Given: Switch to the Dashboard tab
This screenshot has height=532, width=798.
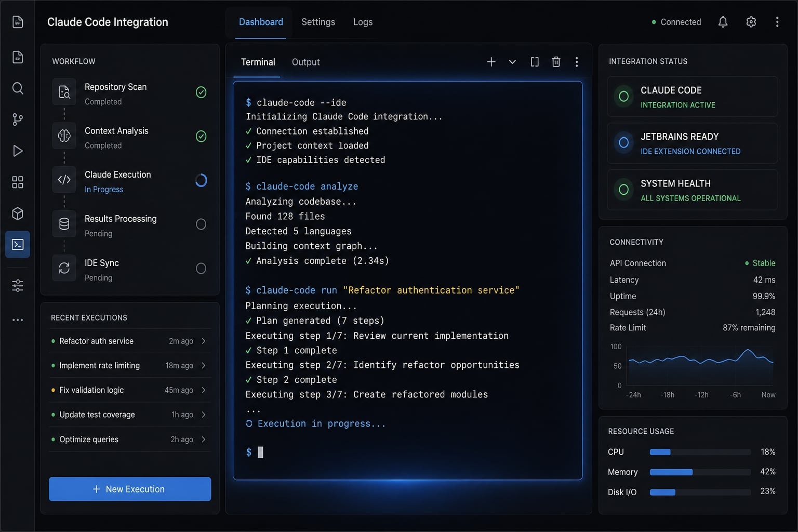Looking at the screenshot, I should 261,22.
